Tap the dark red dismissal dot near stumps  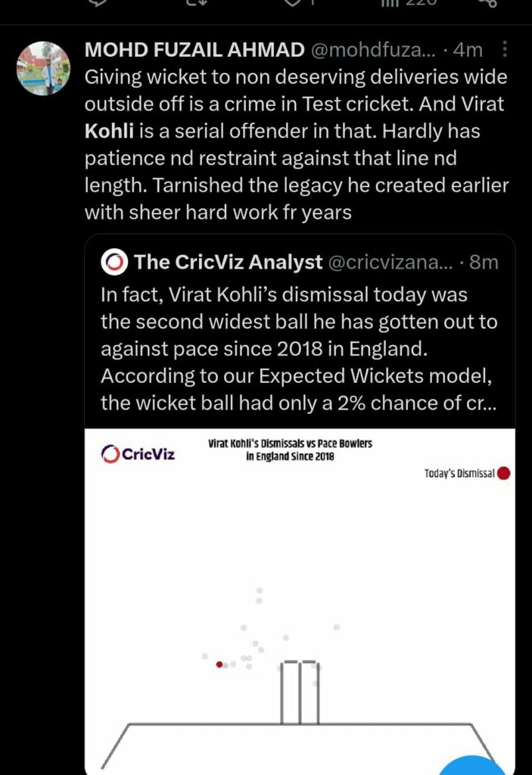[x=219, y=664]
